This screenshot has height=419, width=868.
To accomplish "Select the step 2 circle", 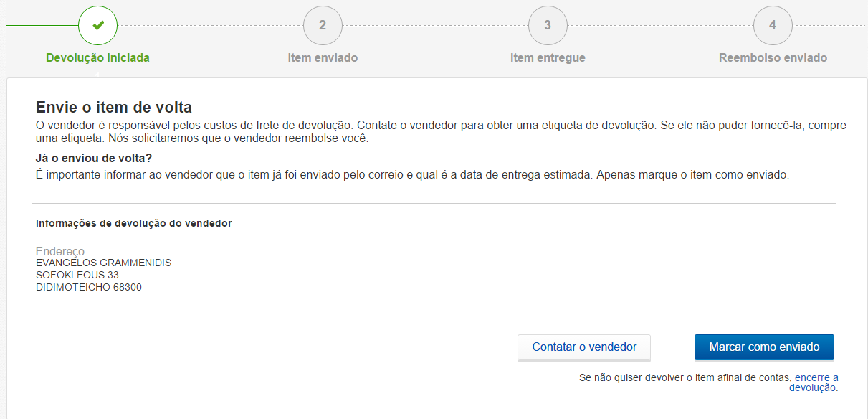I will (x=323, y=25).
